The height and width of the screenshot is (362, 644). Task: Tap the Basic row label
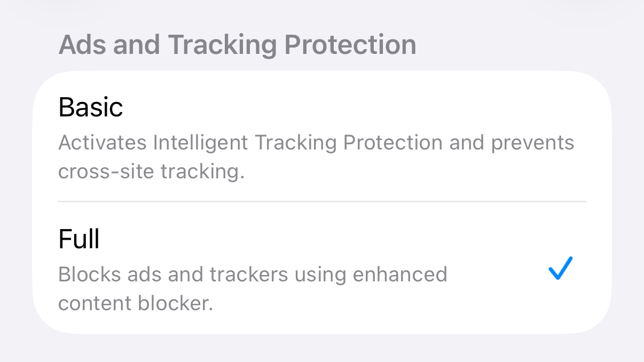pyautogui.click(x=91, y=107)
